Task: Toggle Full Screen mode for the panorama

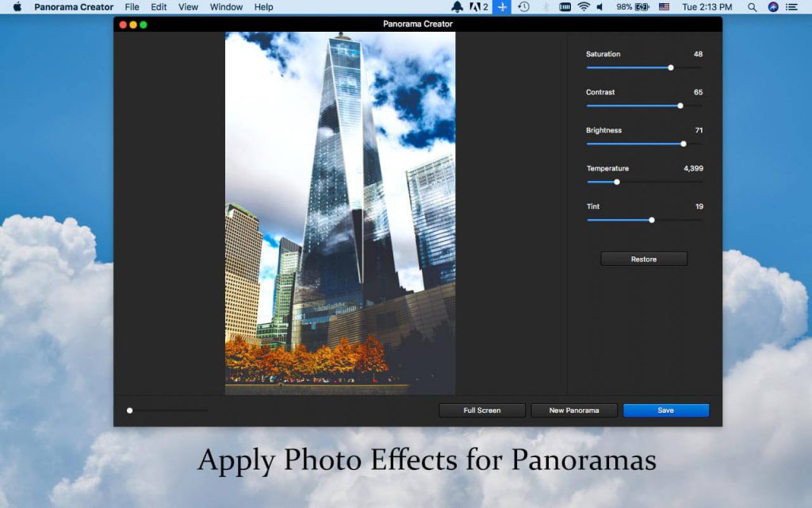Action: [481, 410]
